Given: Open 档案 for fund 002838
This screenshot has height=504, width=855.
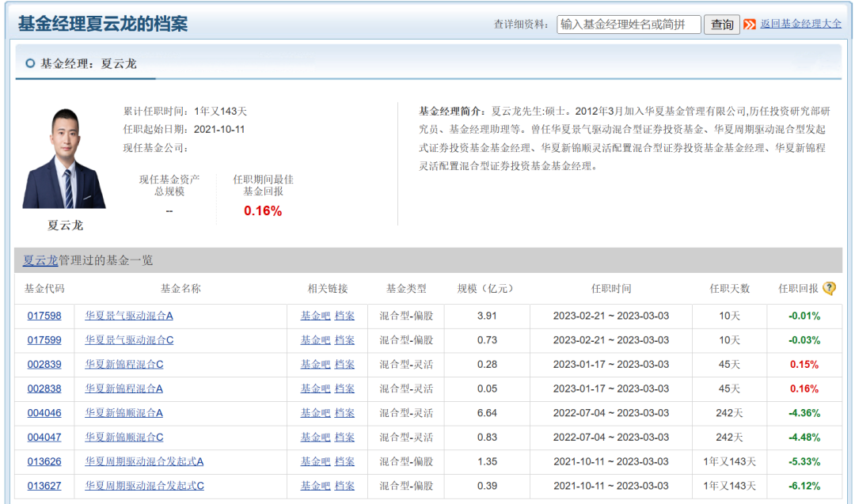Looking at the screenshot, I should (344, 388).
